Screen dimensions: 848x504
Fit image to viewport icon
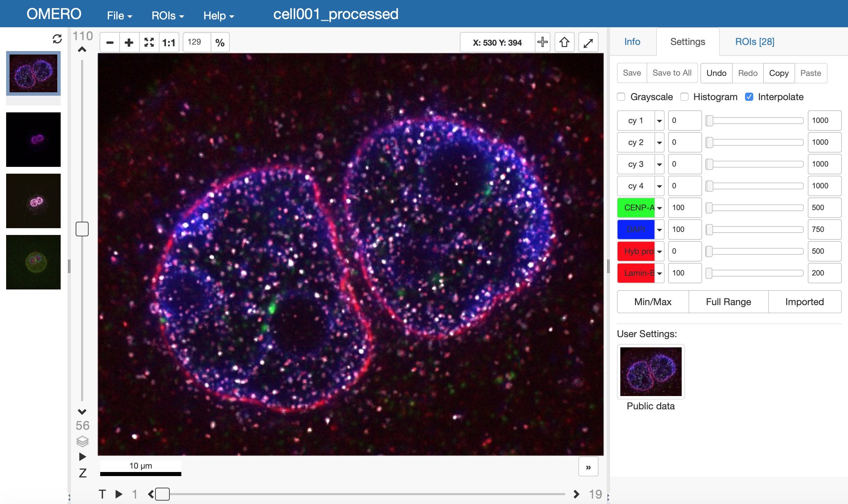click(149, 43)
